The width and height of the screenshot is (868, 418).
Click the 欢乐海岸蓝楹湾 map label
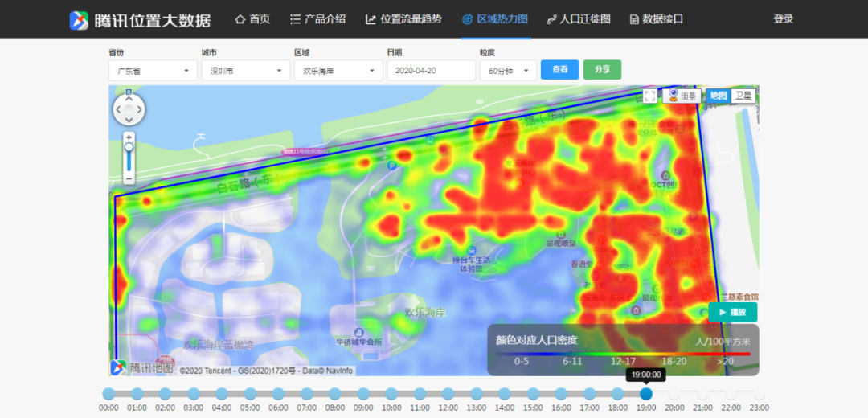point(219,345)
